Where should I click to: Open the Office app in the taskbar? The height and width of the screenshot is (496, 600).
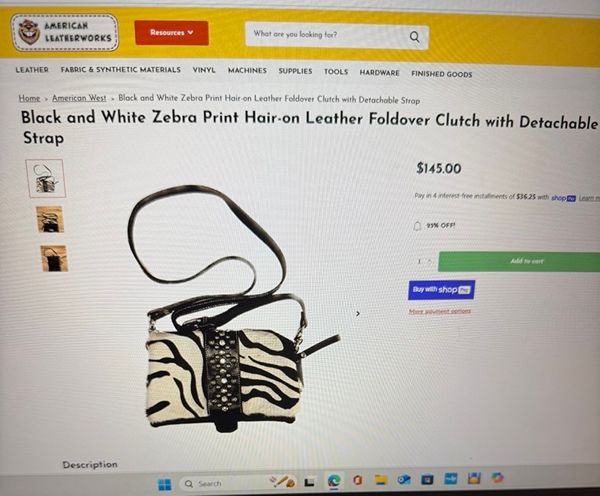(x=357, y=480)
